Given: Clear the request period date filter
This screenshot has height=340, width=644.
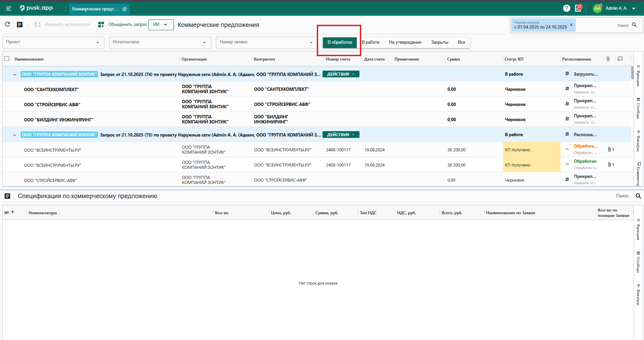Looking at the screenshot, I should 571,25.
